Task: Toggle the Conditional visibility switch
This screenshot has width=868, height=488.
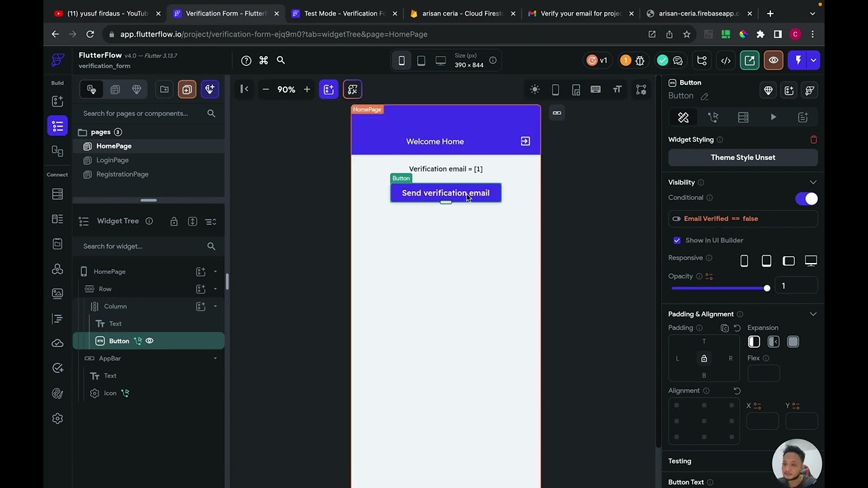Action: [806, 199]
